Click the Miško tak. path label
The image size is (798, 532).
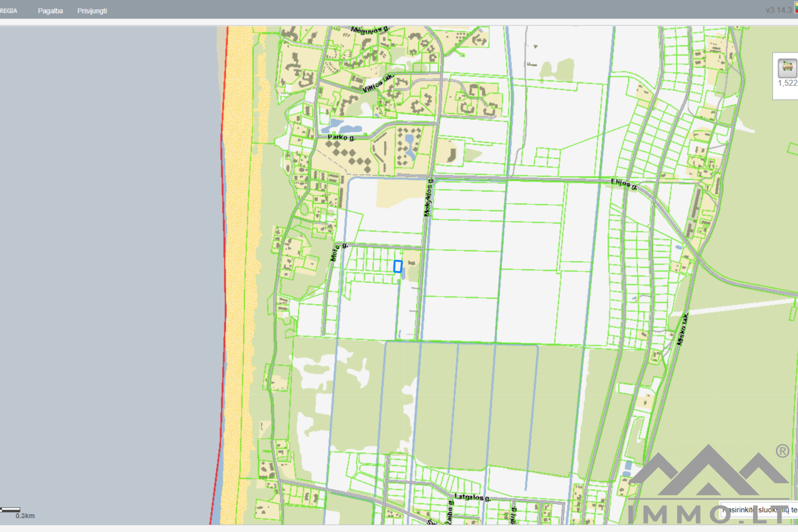pyautogui.click(x=682, y=329)
